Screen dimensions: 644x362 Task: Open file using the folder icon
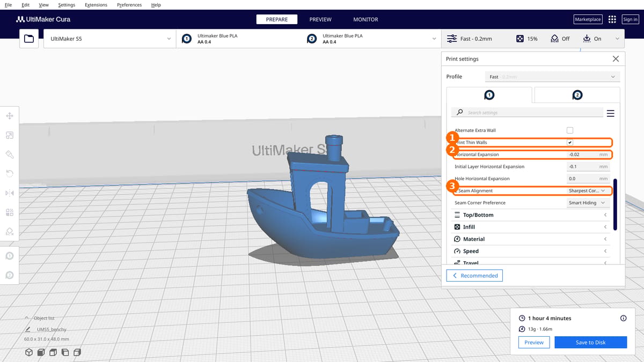click(x=29, y=39)
